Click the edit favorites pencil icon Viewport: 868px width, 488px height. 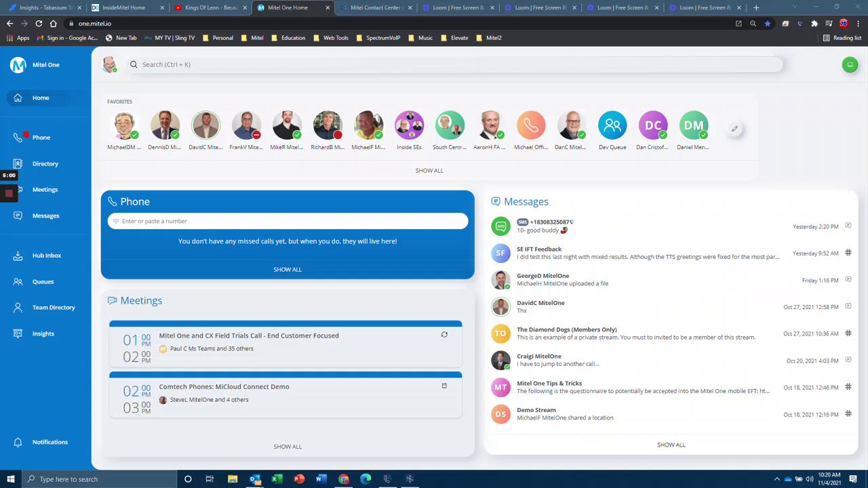point(734,129)
